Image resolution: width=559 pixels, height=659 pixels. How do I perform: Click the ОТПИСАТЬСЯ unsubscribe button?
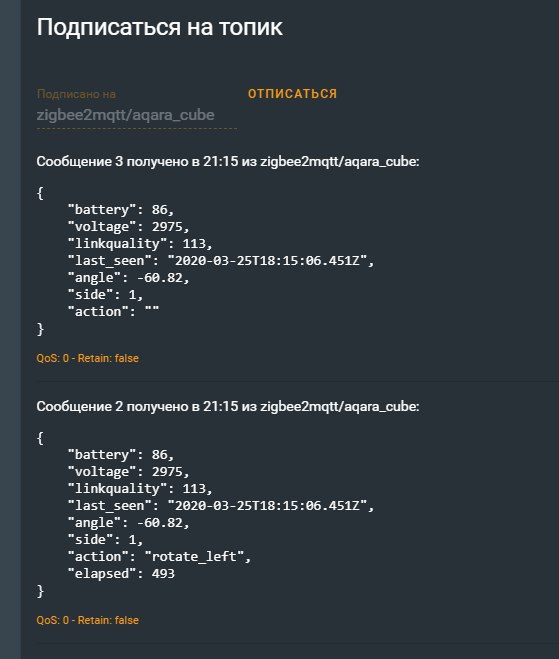point(292,93)
